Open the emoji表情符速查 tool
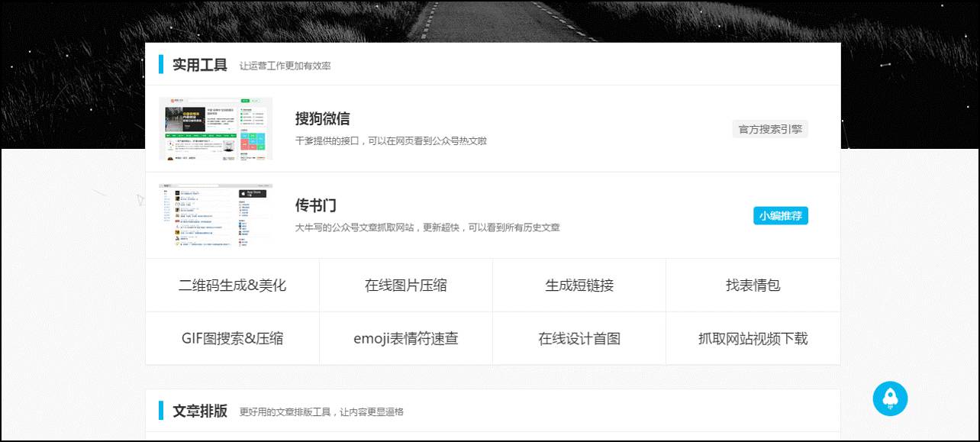This screenshot has height=442, width=980. point(405,338)
